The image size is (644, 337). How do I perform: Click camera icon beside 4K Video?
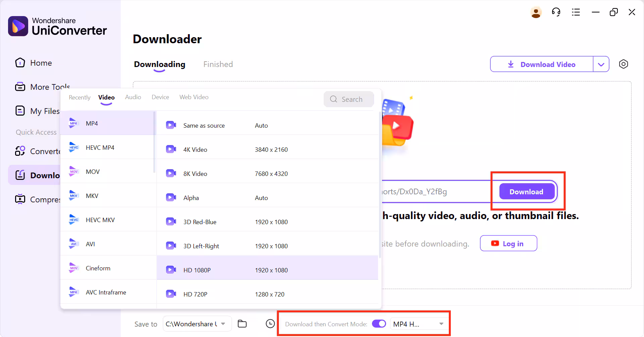tap(171, 149)
